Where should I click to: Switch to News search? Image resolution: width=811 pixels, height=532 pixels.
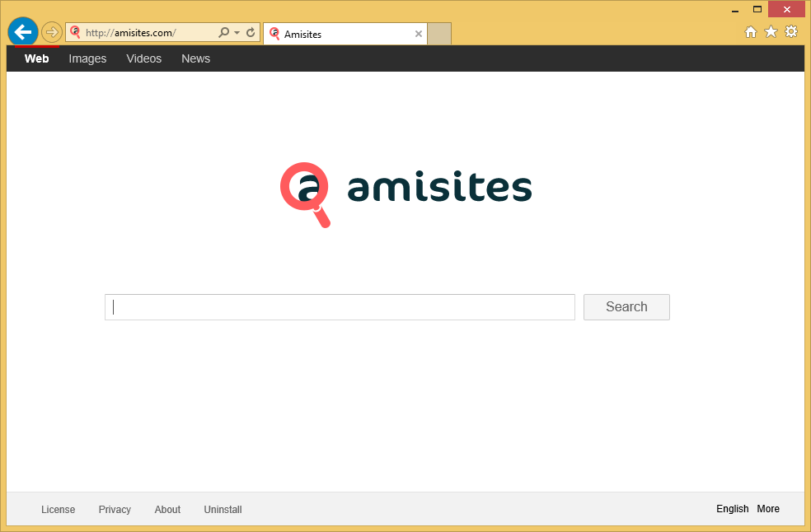[x=195, y=58]
